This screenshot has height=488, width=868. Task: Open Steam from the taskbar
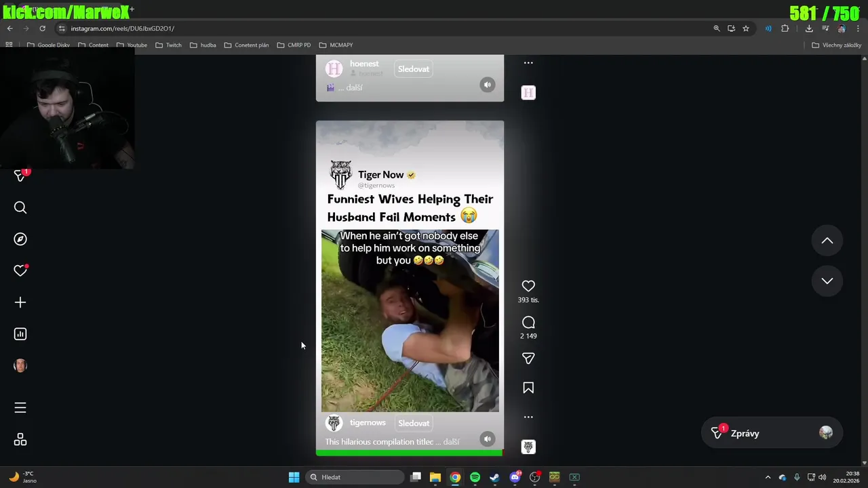(x=494, y=477)
